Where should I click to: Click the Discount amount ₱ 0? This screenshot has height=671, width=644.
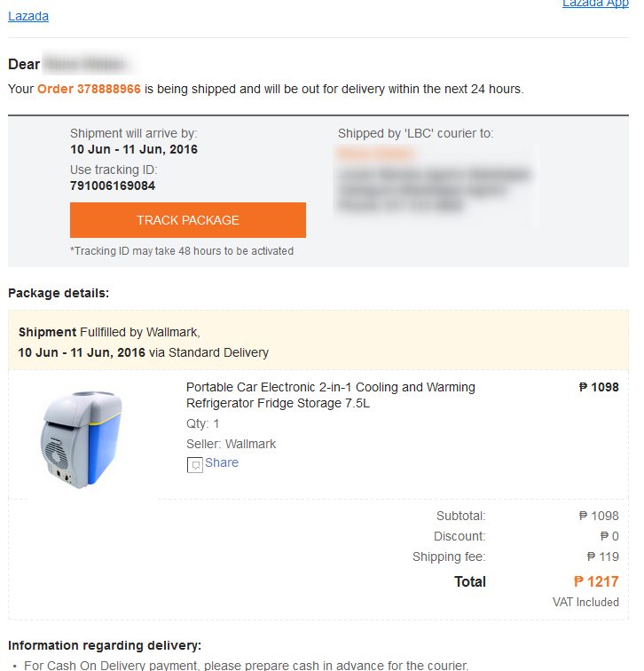pos(609,536)
